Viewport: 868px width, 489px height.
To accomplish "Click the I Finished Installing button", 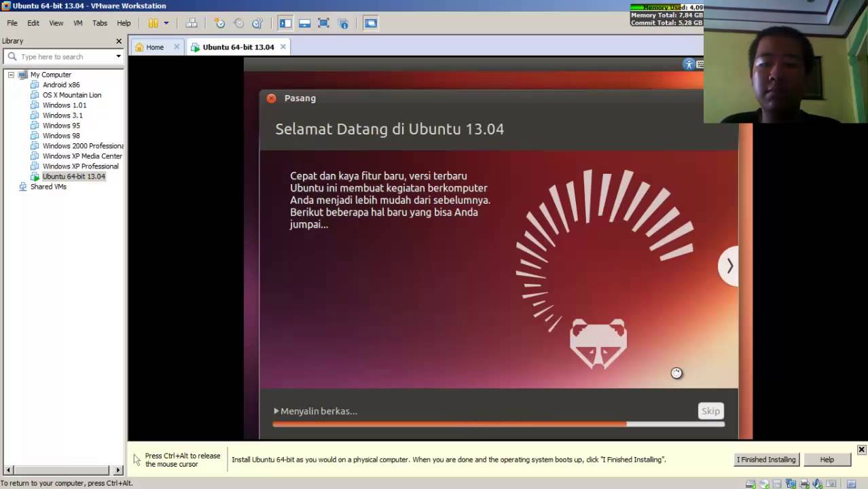I will 766,460.
